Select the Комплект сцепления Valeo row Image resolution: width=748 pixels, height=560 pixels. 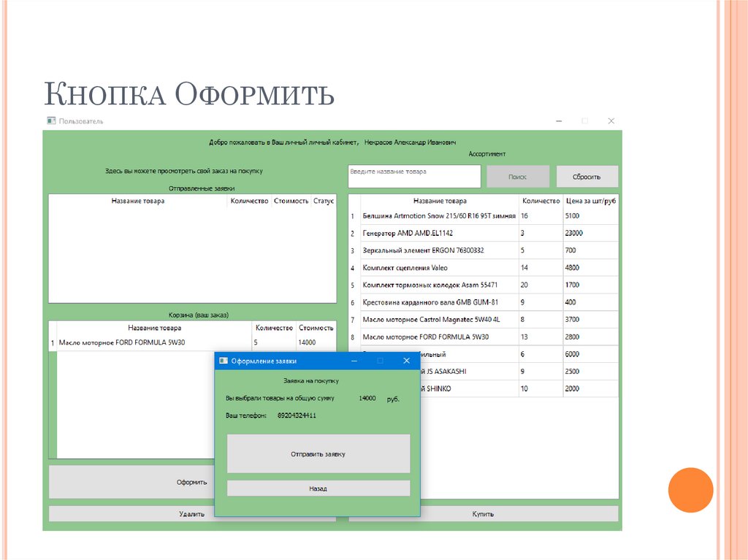point(438,268)
